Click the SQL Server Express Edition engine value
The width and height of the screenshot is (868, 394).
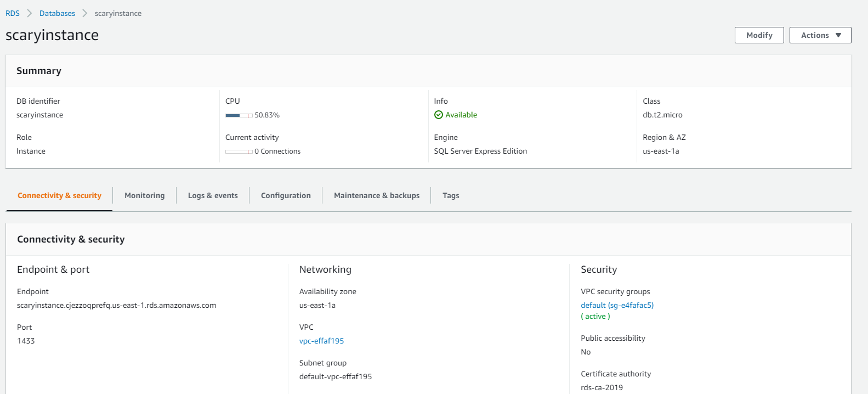[480, 151]
